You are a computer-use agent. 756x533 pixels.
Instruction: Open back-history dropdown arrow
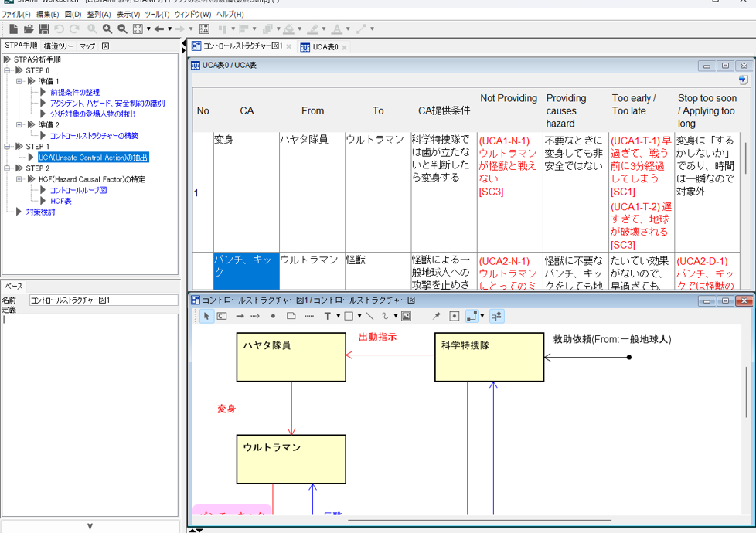point(169,29)
